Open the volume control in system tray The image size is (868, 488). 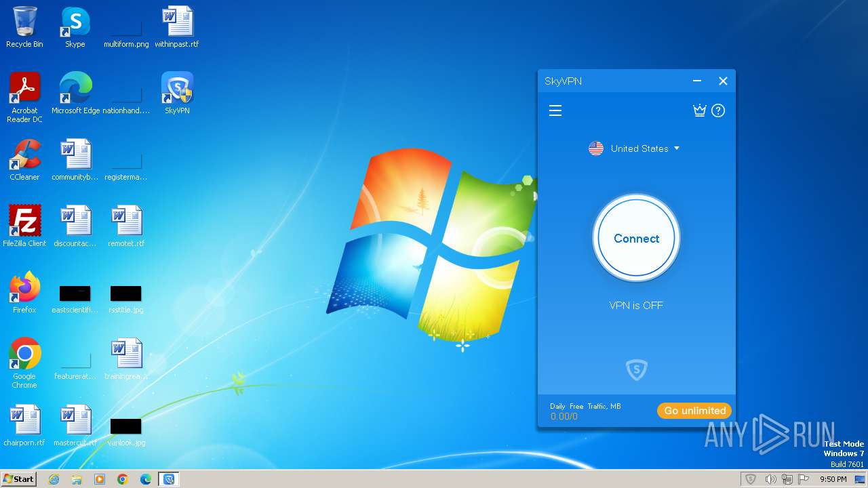(x=770, y=479)
